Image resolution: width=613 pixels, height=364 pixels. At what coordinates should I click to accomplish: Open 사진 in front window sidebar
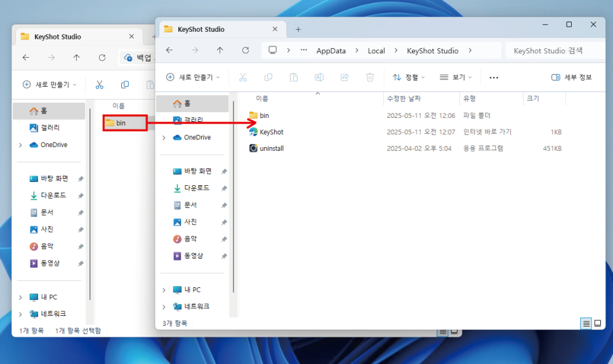coord(185,222)
